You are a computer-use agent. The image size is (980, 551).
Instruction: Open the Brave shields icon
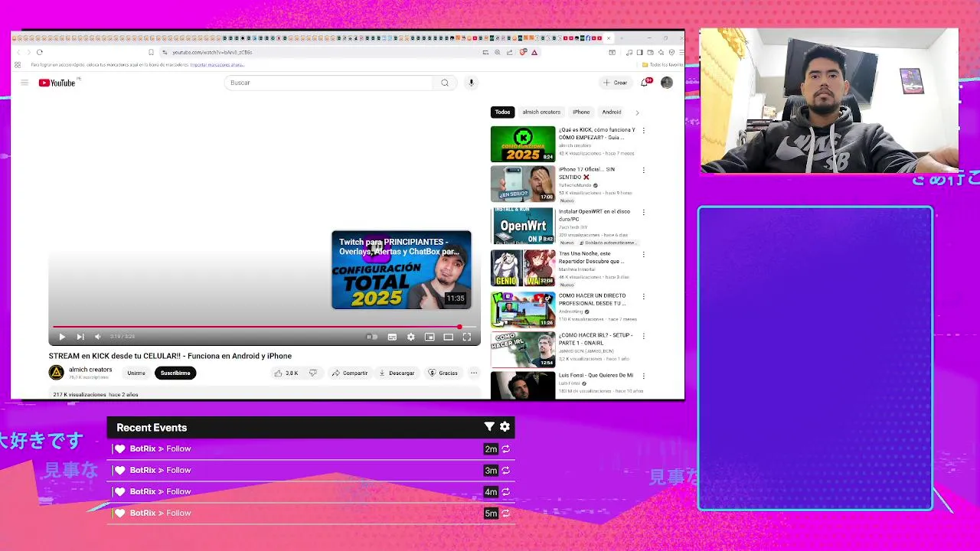[523, 52]
